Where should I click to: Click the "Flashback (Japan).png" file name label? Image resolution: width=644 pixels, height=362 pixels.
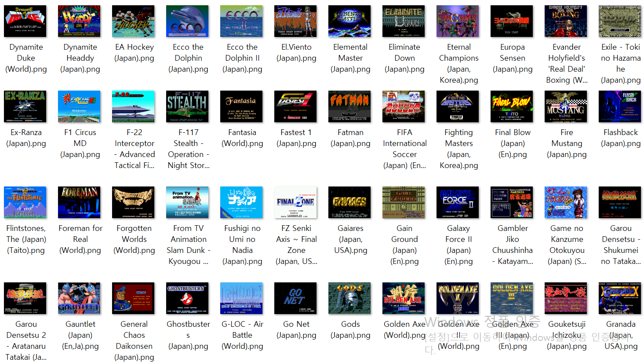click(x=621, y=138)
